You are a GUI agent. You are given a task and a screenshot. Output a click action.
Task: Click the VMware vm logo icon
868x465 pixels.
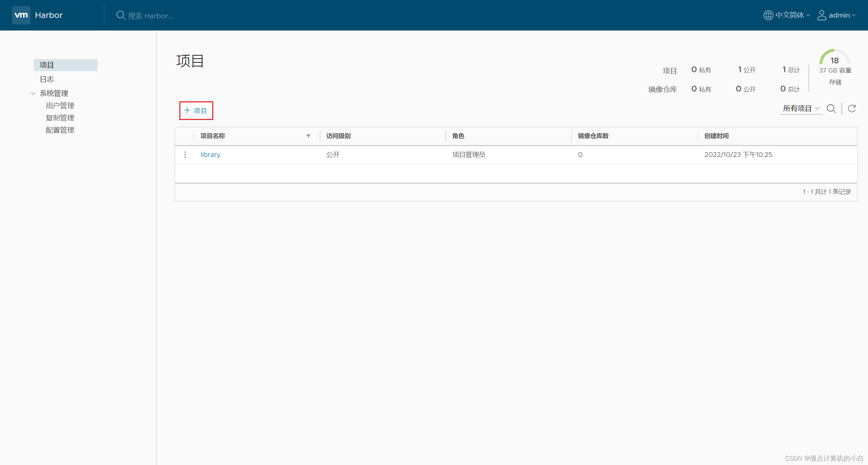click(21, 15)
